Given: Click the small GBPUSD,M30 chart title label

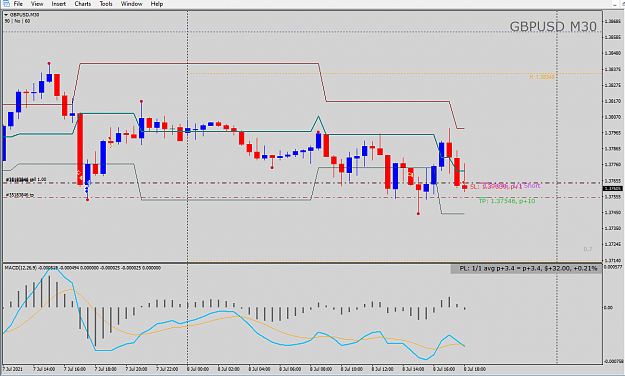Looking at the screenshot, I should click(24, 15).
